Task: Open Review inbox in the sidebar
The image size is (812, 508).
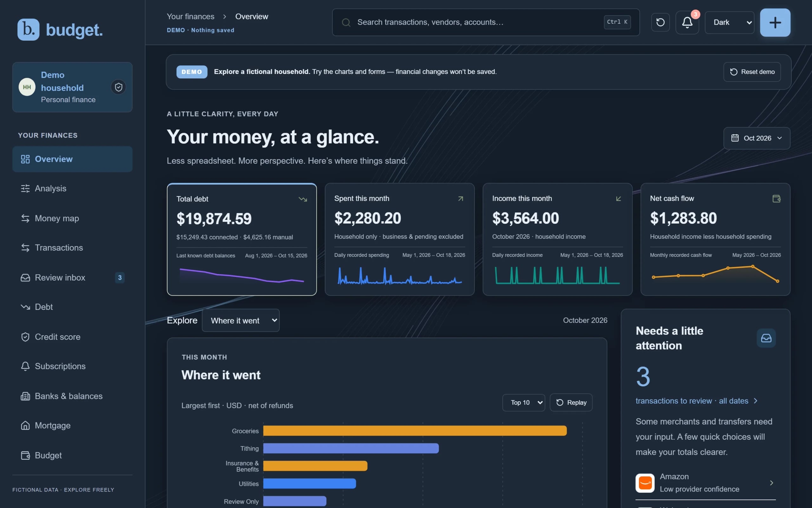Action: [72, 277]
